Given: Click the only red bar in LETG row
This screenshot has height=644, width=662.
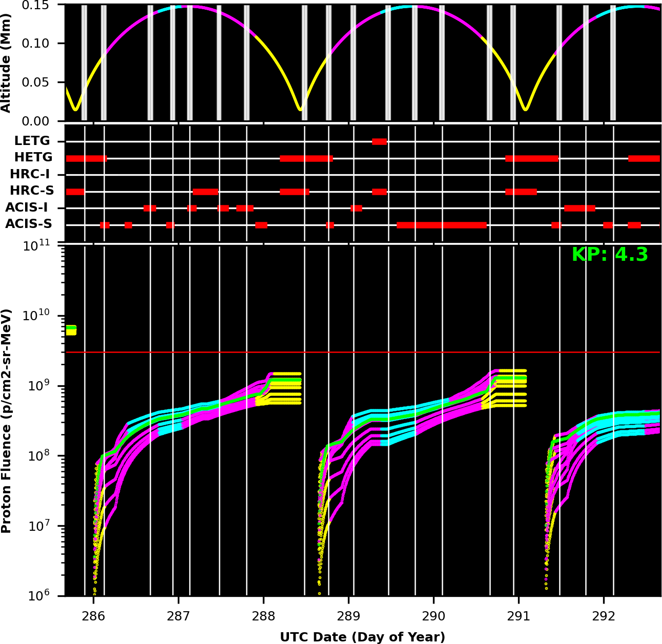Looking at the screenshot, I should coord(379,142).
